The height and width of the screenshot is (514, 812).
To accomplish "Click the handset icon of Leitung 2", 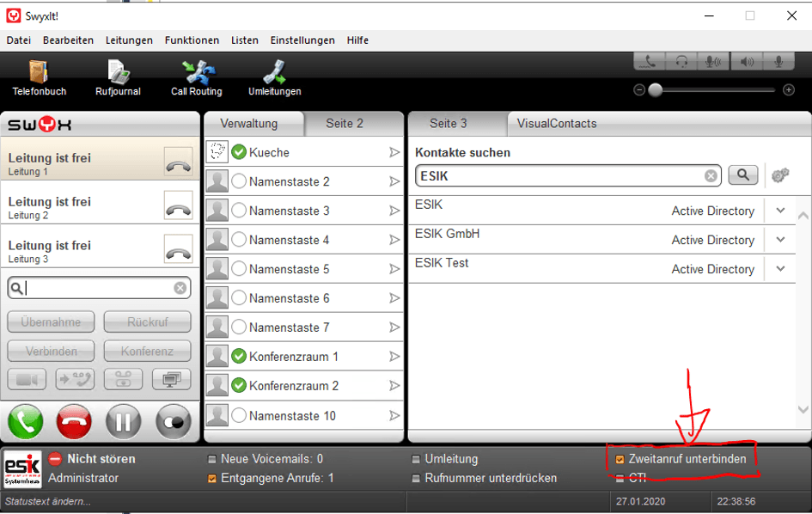I will click(x=179, y=205).
